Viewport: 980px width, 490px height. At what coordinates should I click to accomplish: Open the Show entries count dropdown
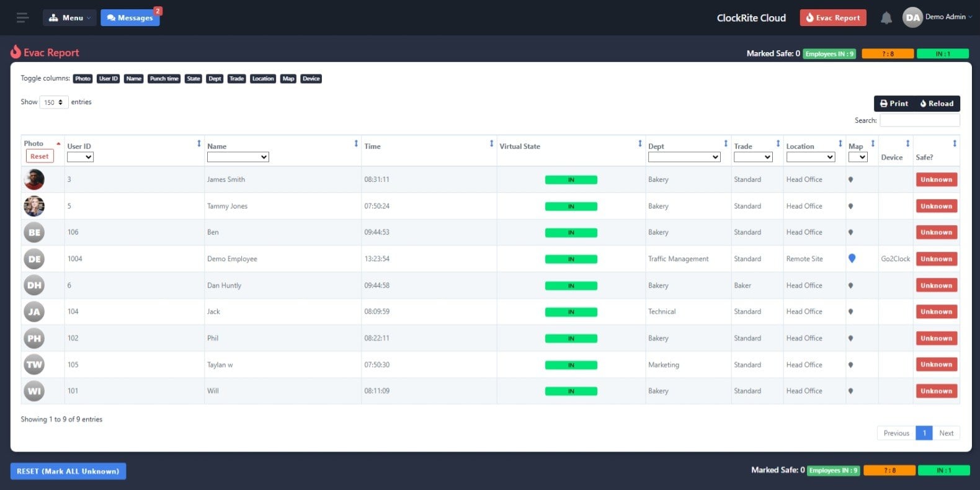click(54, 102)
